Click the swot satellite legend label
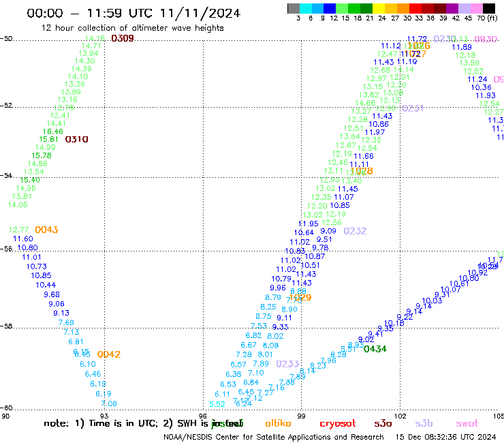 [467, 423]
